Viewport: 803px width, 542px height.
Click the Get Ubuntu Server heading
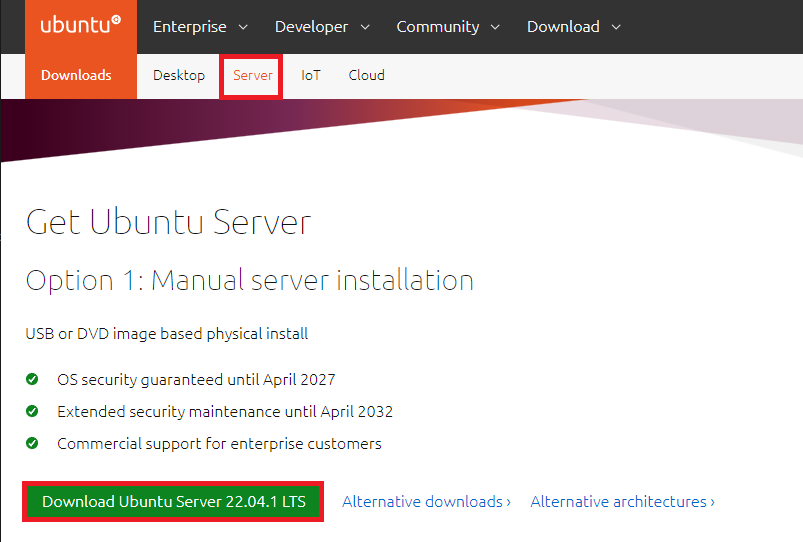(x=168, y=222)
